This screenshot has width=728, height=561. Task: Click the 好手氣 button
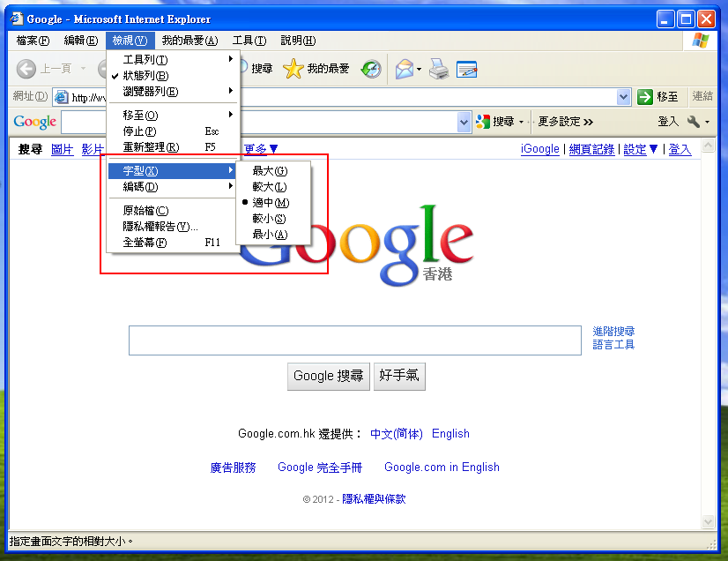coord(401,376)
